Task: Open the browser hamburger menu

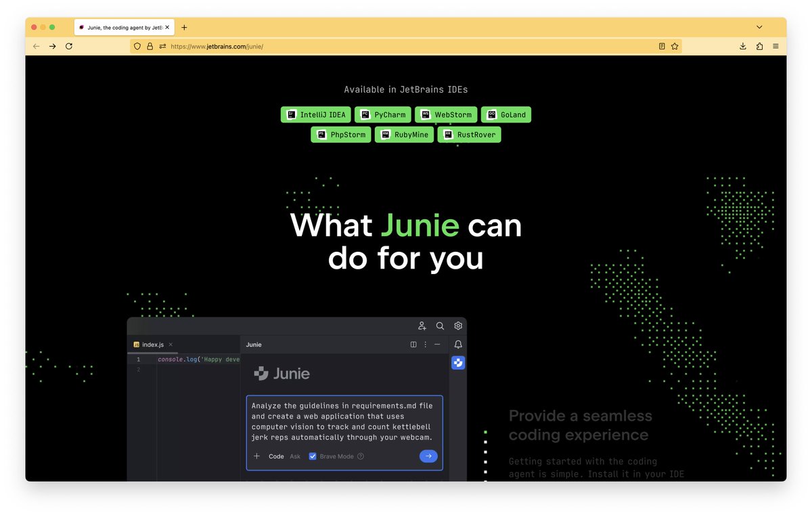Action: pyautogui.click(x=775, y=46)
